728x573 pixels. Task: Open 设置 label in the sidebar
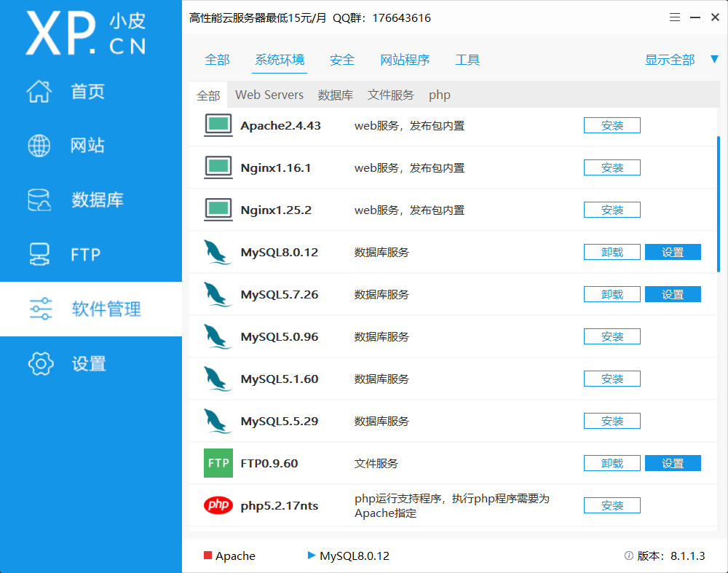[89, 363]
